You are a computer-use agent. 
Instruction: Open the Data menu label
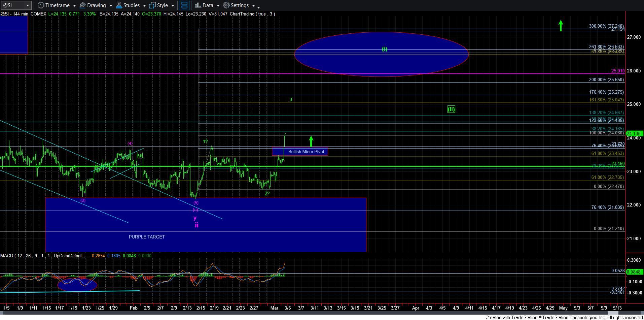coord(208,5)
